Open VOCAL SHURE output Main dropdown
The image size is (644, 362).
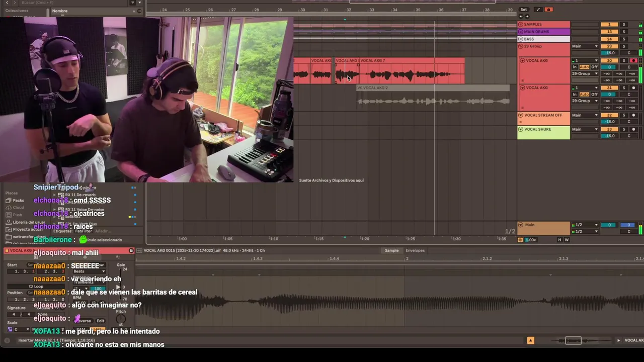585,129
